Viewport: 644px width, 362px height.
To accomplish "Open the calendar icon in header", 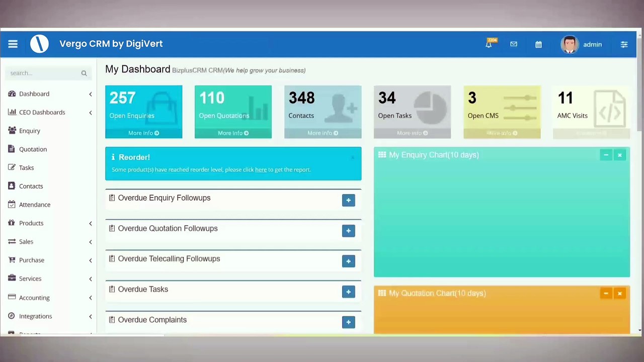I will click(538, 44).
